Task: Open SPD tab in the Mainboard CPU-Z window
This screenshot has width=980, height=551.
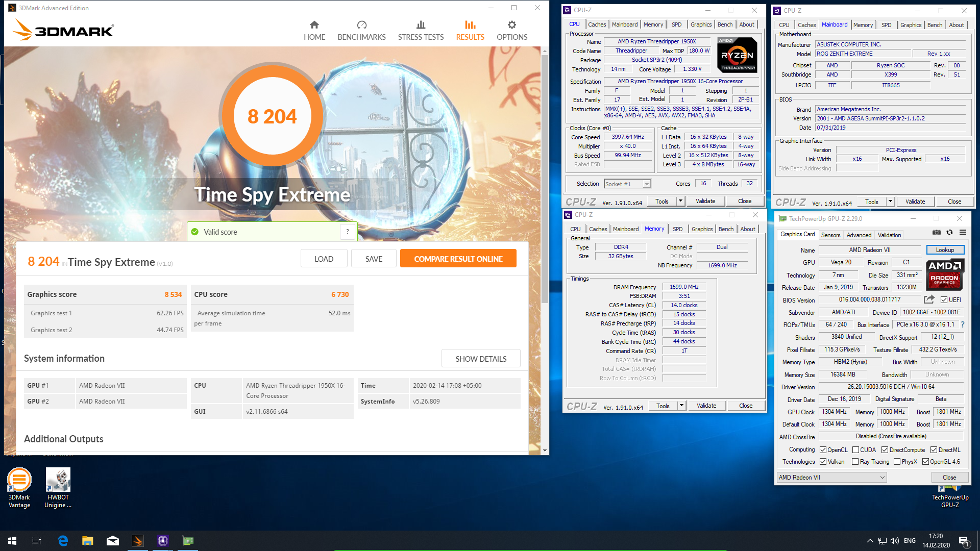Action: click(x=886, y=25)
